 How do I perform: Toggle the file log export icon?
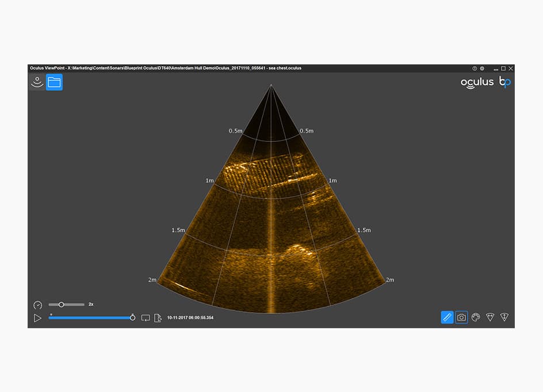[x=158, y=317]
